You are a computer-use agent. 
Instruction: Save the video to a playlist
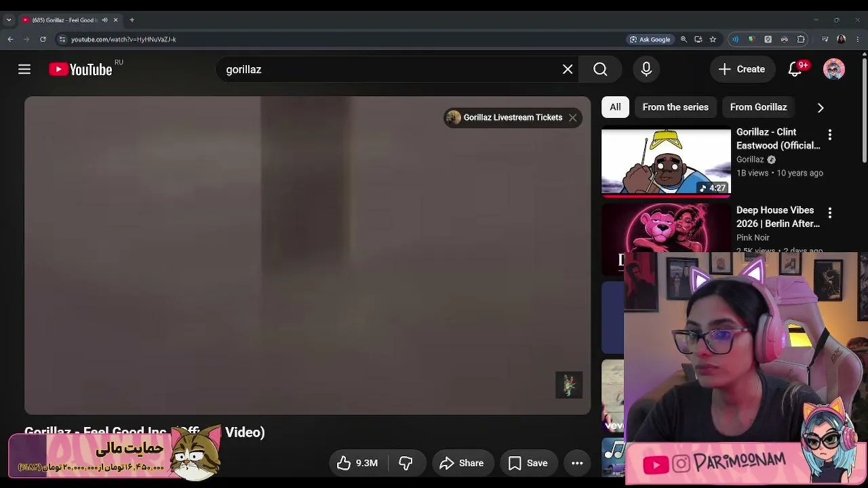tap(528, 463)
